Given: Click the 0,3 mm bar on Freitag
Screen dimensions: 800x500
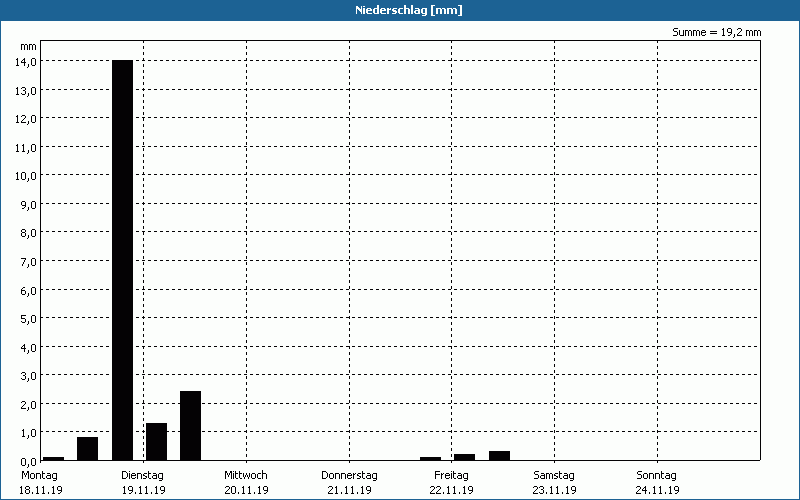Looking at the screenshot, I should tap(499, 456).
